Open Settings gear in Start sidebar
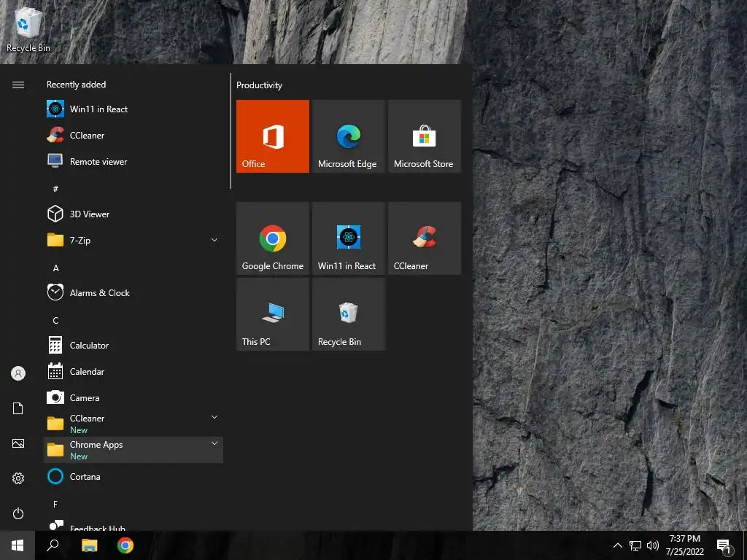747x560 pixels. [x=18, y=478]
